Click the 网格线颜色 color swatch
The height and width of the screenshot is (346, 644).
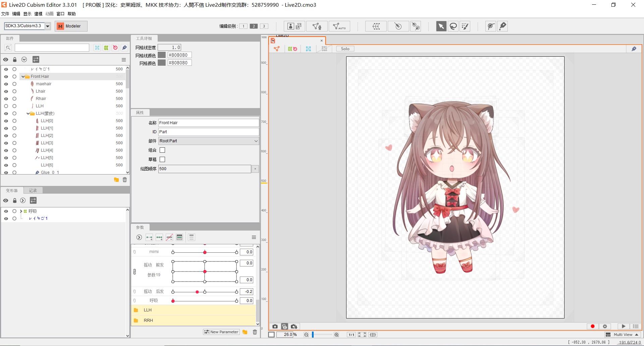click(x=162, y=55)
